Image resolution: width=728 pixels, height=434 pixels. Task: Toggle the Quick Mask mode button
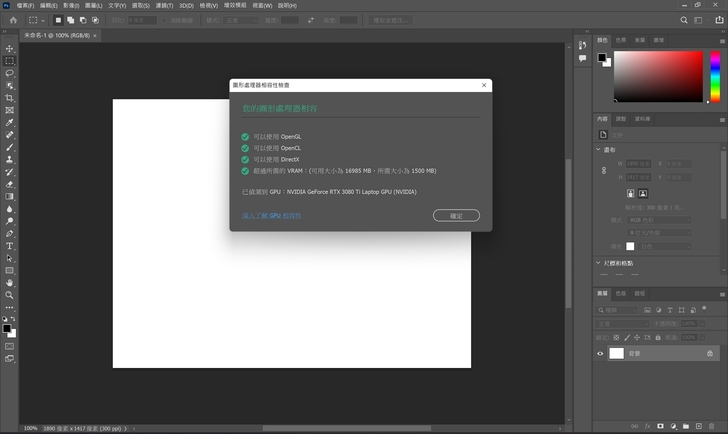(x=10, y=346)
